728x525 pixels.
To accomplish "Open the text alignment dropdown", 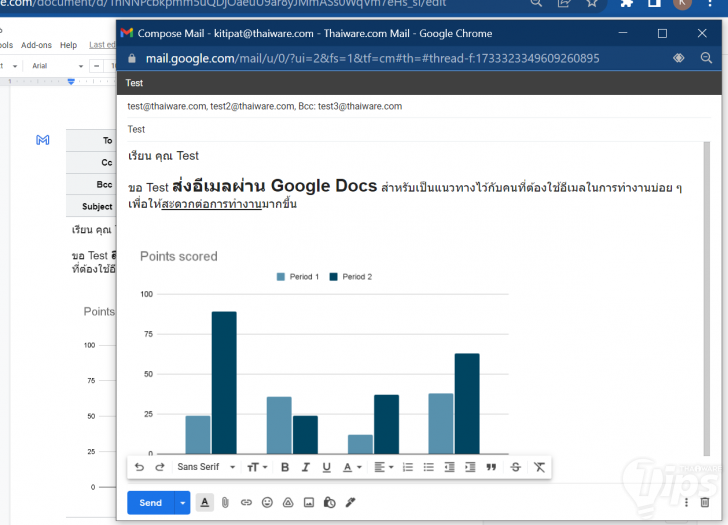I will pos(384,467).
